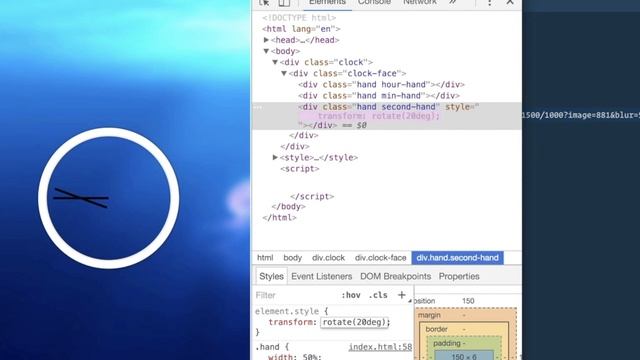Open the DOM Breakpoints tab
Viewport: 640px width, 360px height.
pos(396,276)
